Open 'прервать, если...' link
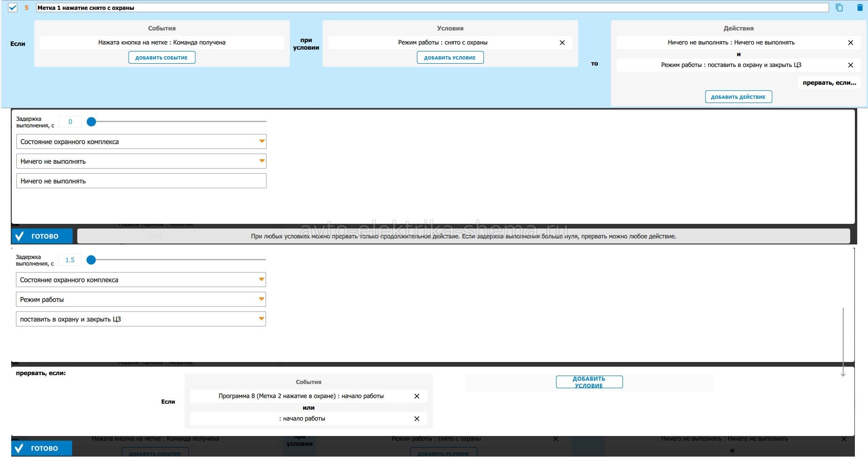 pyautogui.click(x=829, y=83)
